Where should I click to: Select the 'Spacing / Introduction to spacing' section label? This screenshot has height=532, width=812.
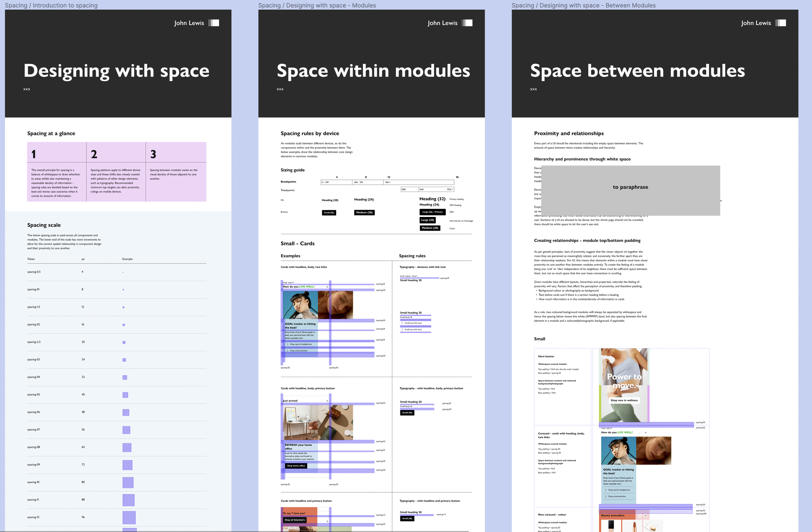click(52, 5)
